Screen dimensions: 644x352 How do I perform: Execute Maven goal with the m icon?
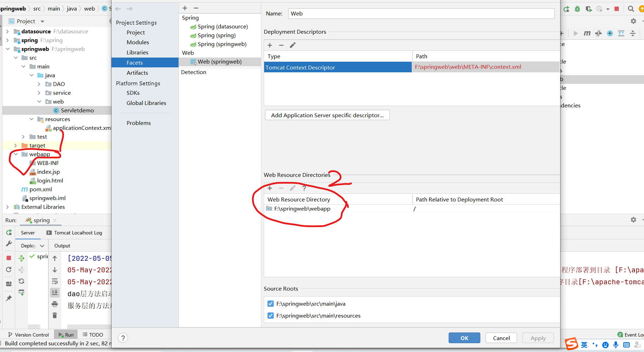(587, 33)
